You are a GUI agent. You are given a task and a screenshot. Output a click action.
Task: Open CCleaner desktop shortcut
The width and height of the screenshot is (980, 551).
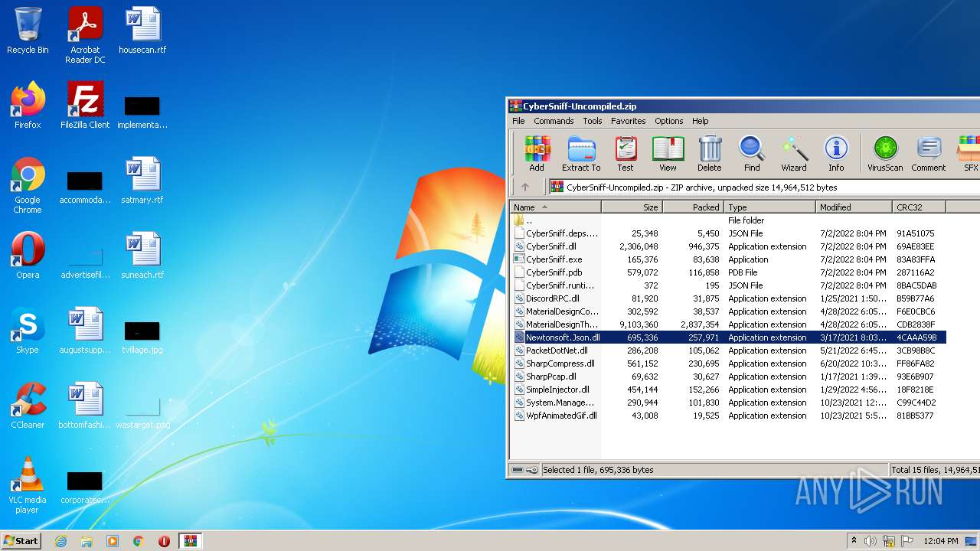point(28,406)
